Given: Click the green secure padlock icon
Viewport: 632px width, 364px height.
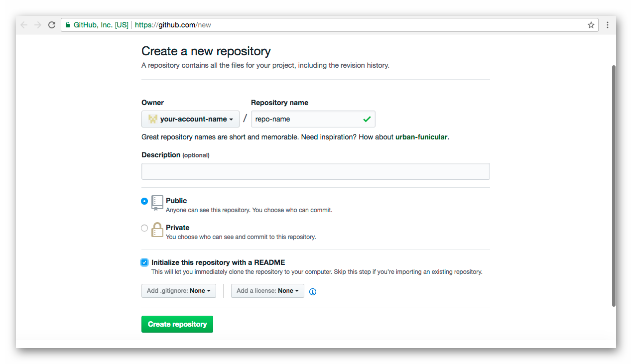Looking at the screenshot, I should 68,25.
